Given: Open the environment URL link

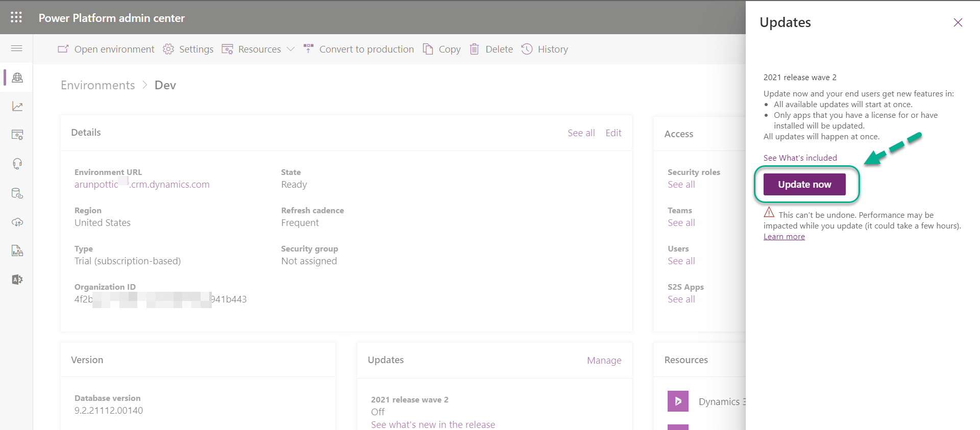Looking at the screenshot, I should point(142,184).
